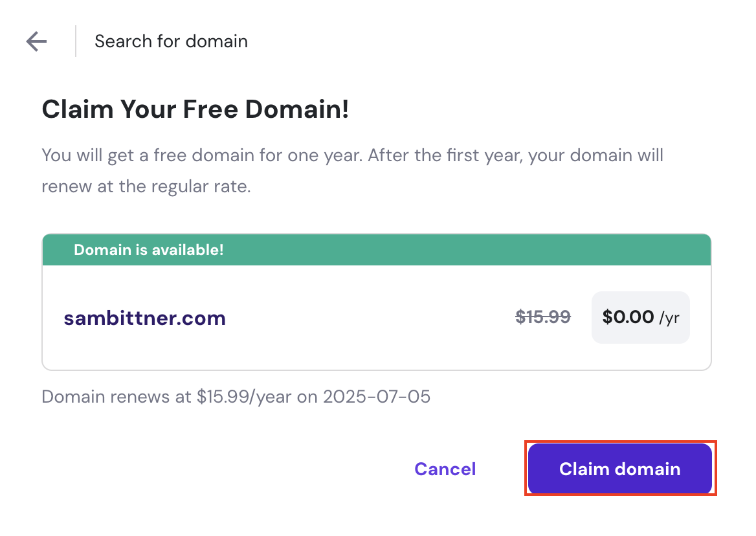Click the back arrow icon
Viewport: 756px width, 536px height.
[x=36, y=41]
